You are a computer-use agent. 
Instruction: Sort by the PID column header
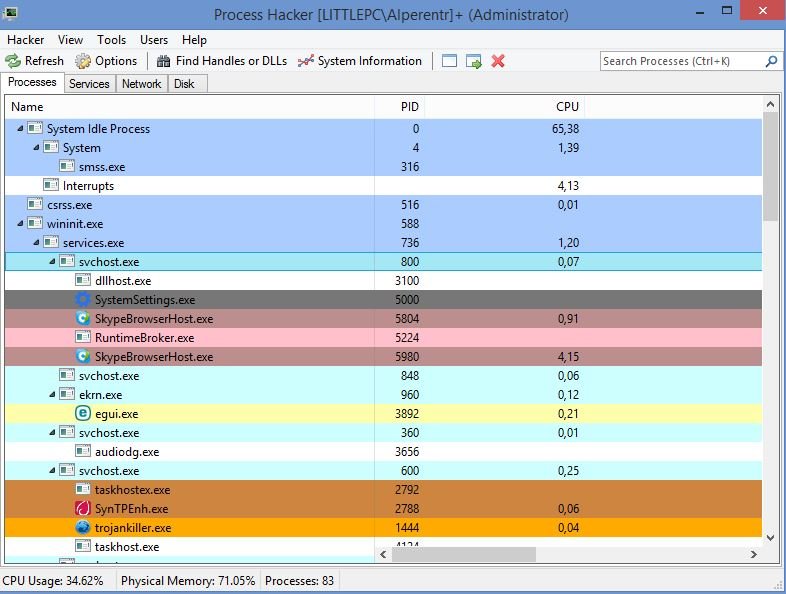coord(400,107)
